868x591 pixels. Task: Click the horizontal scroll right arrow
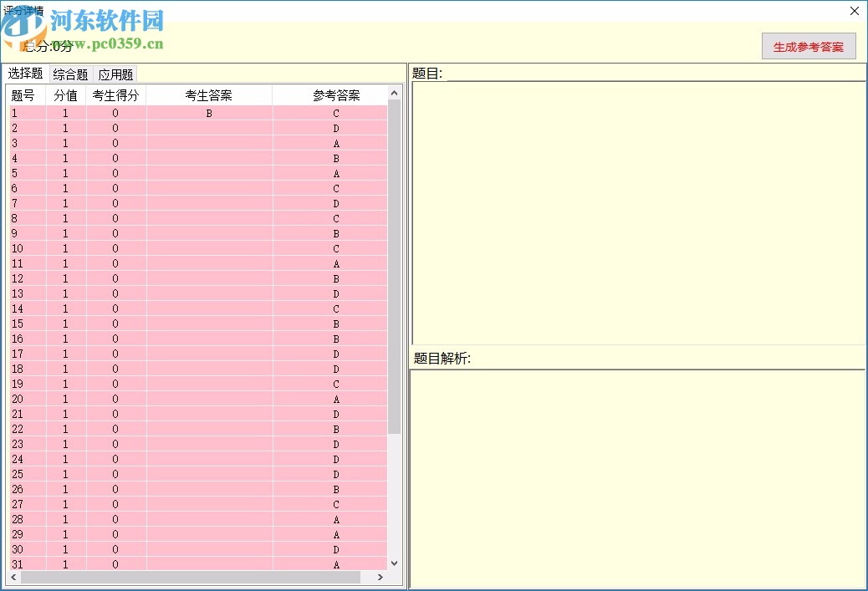(380, 577)
